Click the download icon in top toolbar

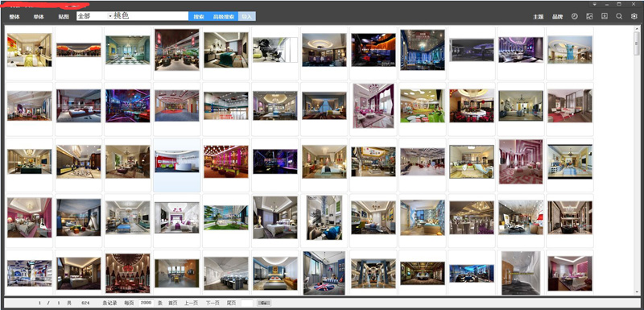click(605, 16)
